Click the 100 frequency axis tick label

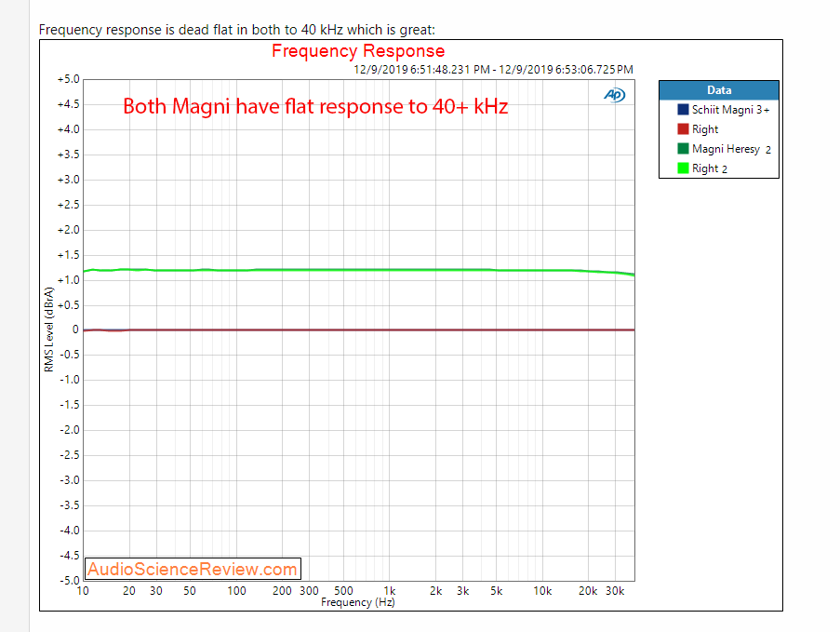(x=236, y=591)
